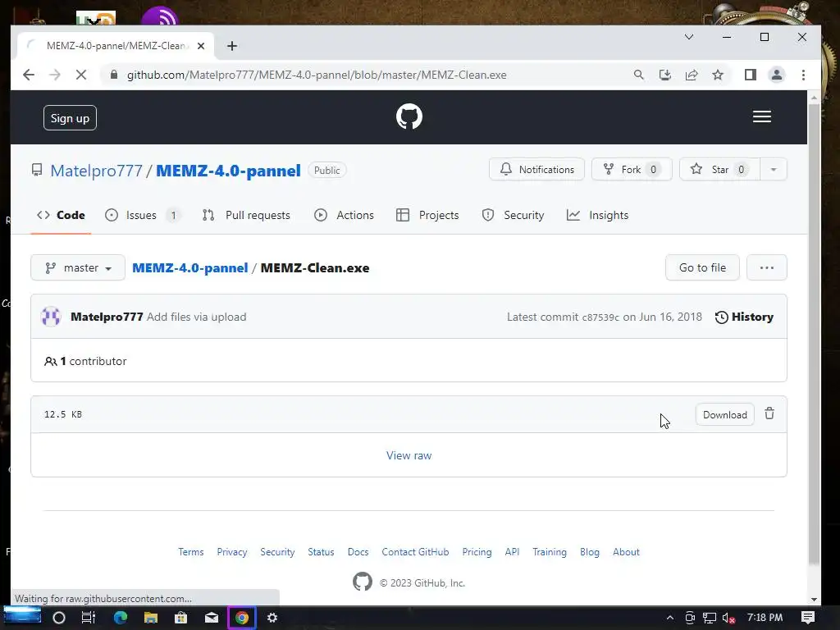This screenshot has height=630, width=840.
Task: Open the Security tab
Action: point(514,216)
